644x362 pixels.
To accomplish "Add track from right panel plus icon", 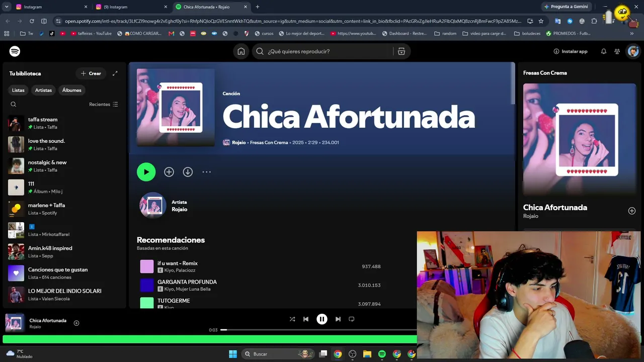I will pos(632,211).
